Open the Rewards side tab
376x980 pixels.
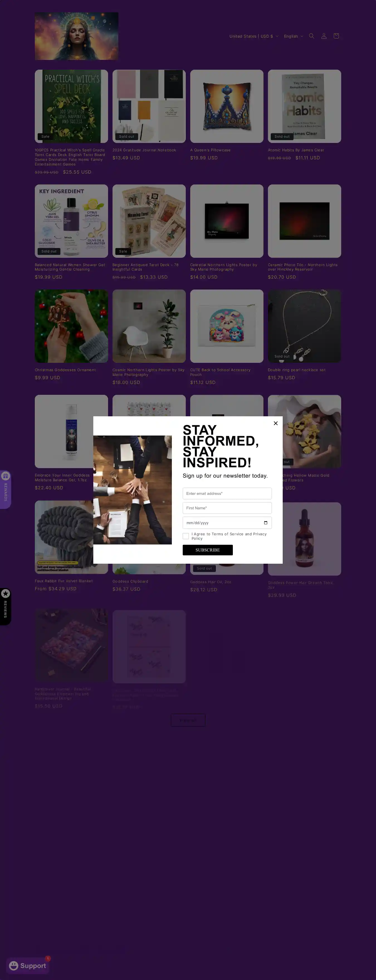(5, 489)
